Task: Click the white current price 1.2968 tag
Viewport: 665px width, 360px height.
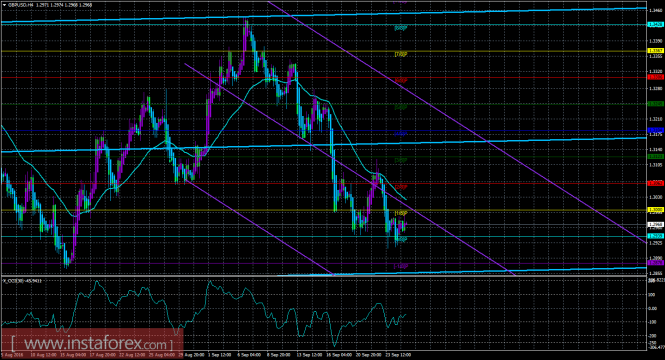Action: coord(656,224)
